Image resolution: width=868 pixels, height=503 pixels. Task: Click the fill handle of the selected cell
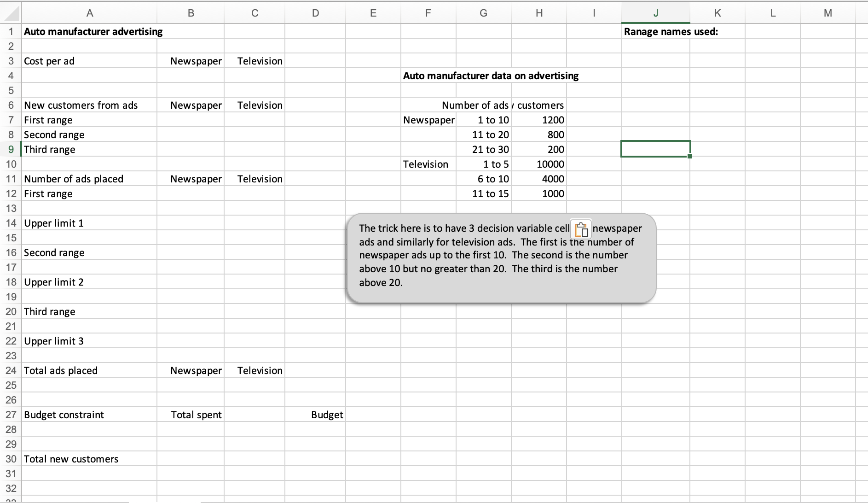690,156
